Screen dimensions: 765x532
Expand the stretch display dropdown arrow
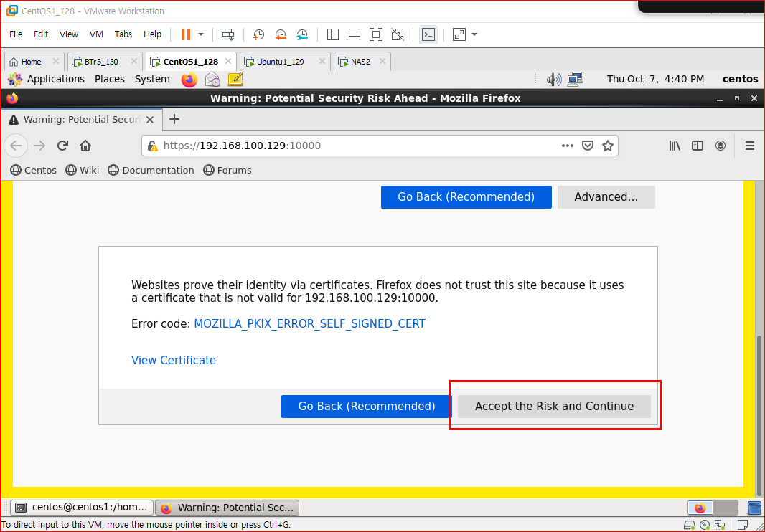[x=474, y=34]
